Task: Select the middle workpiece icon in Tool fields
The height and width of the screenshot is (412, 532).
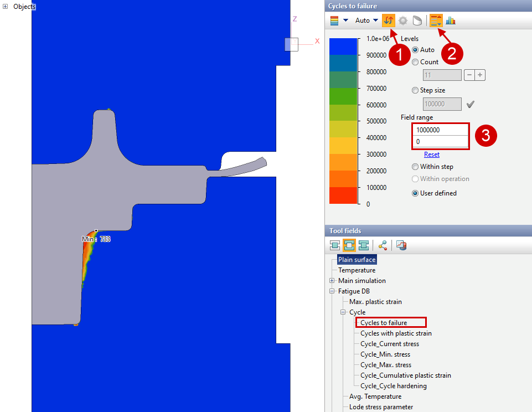Action: pyautogui.click(x=349, y=245)
